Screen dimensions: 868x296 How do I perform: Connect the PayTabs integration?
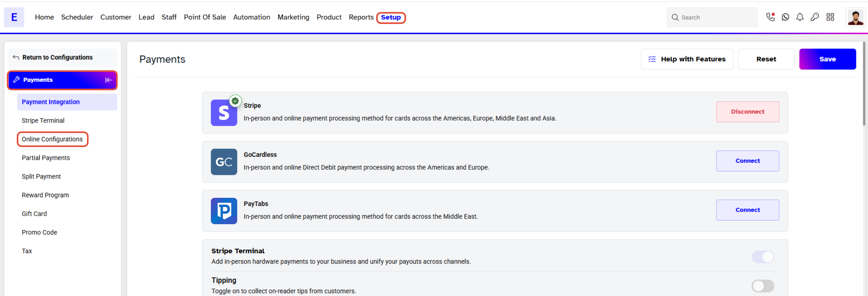[x=748, y=210]
